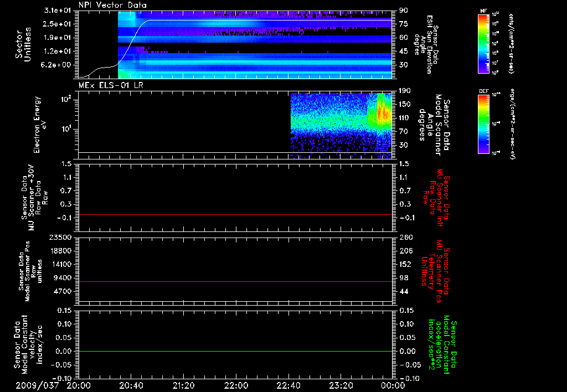Image resolution: width=567 pixels, height=392 pixels.
Task: Click the 90 degree elevation tick label
Action: tap(404, 11)
